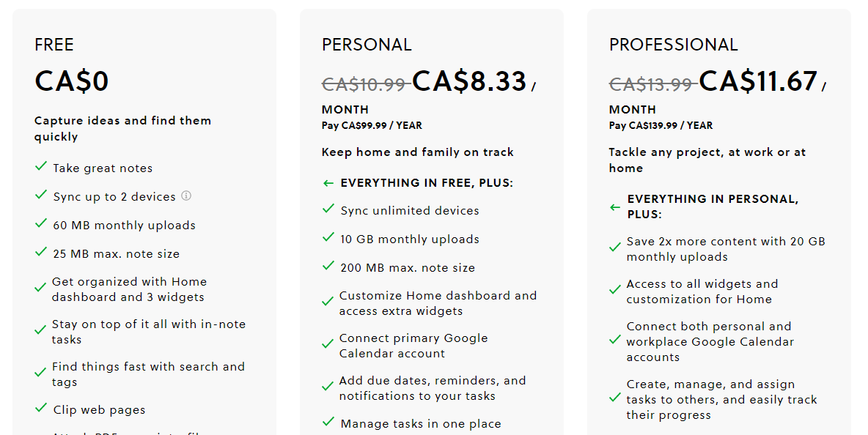
Task: Click the CA$8.33 Personal price
Action: [x=469, y=82]
